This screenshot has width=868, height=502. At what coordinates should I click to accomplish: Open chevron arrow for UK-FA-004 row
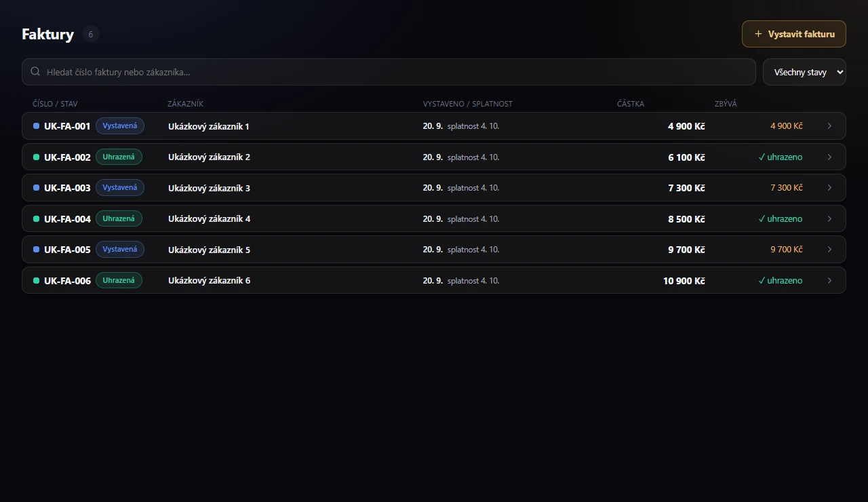pyautogui.click(x=829, y=219)
